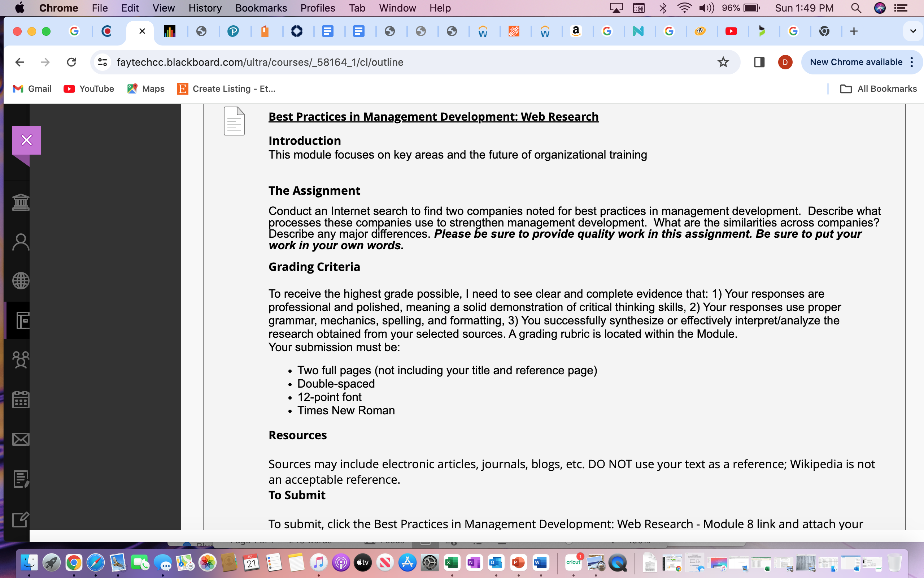
Task: Open System Preferences from the Dock
Action: point(430,562)
